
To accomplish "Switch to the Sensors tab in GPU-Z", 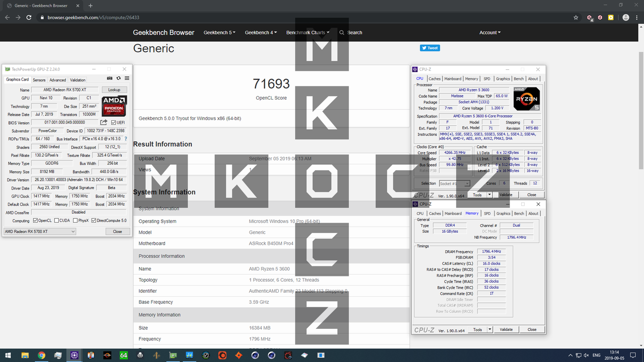I will click(39, 80).
